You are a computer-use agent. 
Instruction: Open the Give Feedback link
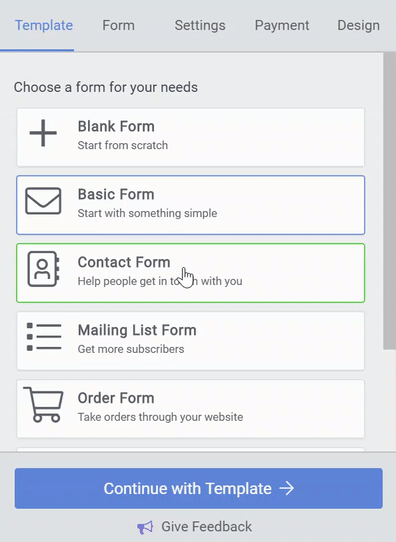coord(206,527)
